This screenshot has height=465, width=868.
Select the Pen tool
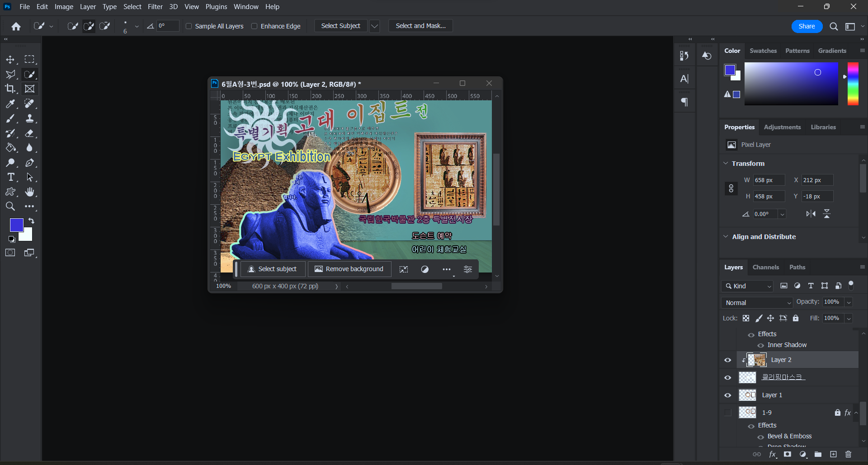[29, 163]
